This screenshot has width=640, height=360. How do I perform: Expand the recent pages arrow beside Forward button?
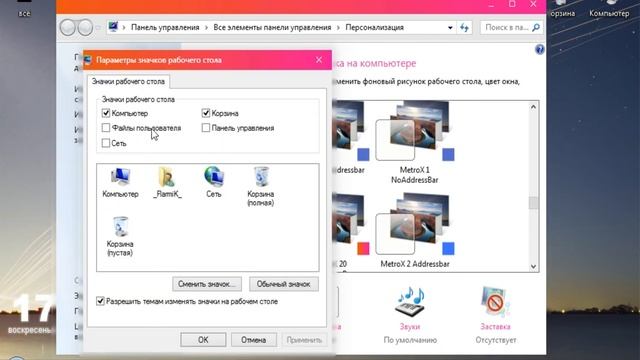pyautogui.click(x=98, y=28)
